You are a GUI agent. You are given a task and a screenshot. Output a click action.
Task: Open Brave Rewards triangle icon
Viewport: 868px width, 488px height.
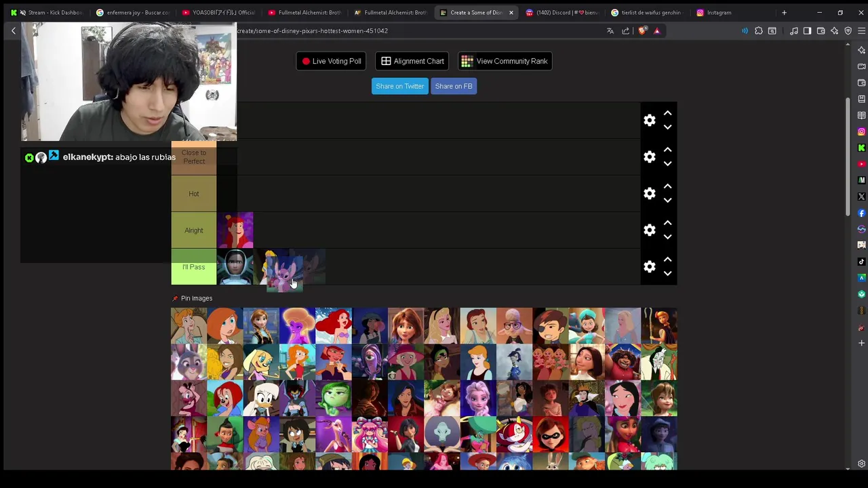tap(656, 30)
